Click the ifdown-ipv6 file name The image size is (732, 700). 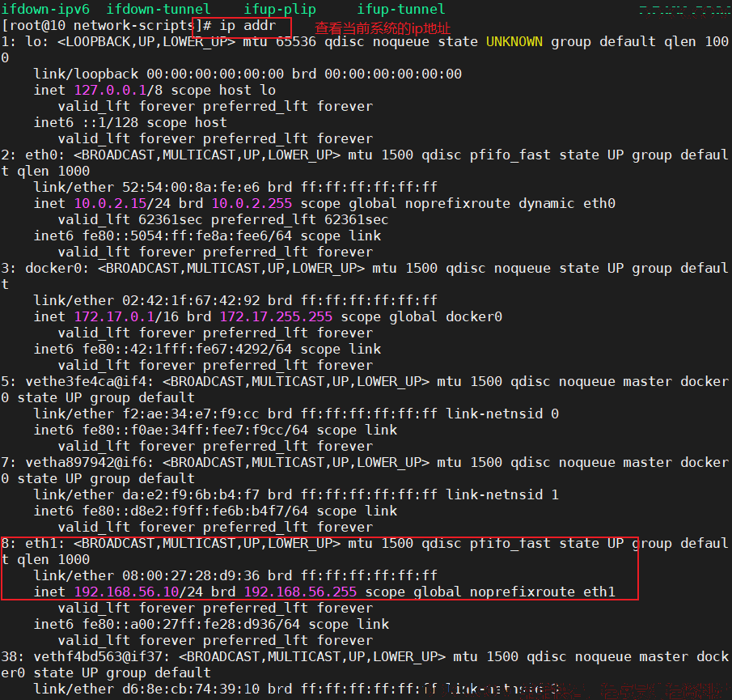tap(46, 10)
